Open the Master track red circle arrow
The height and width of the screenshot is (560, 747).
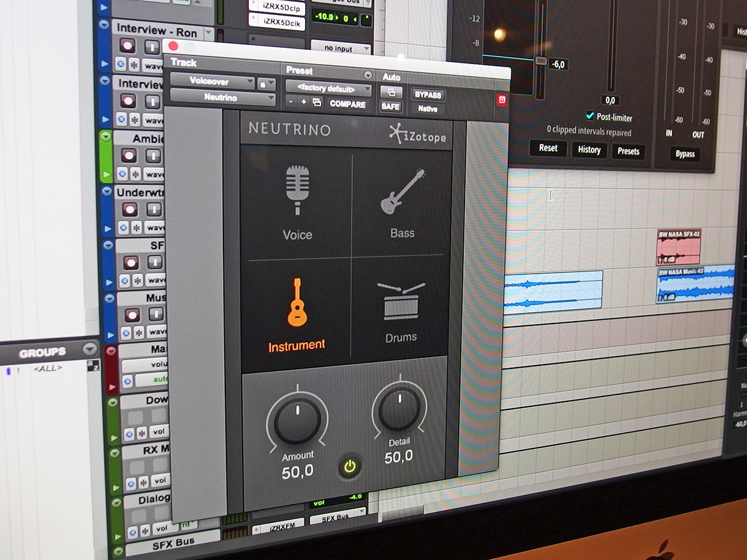[x=110, y=350]
